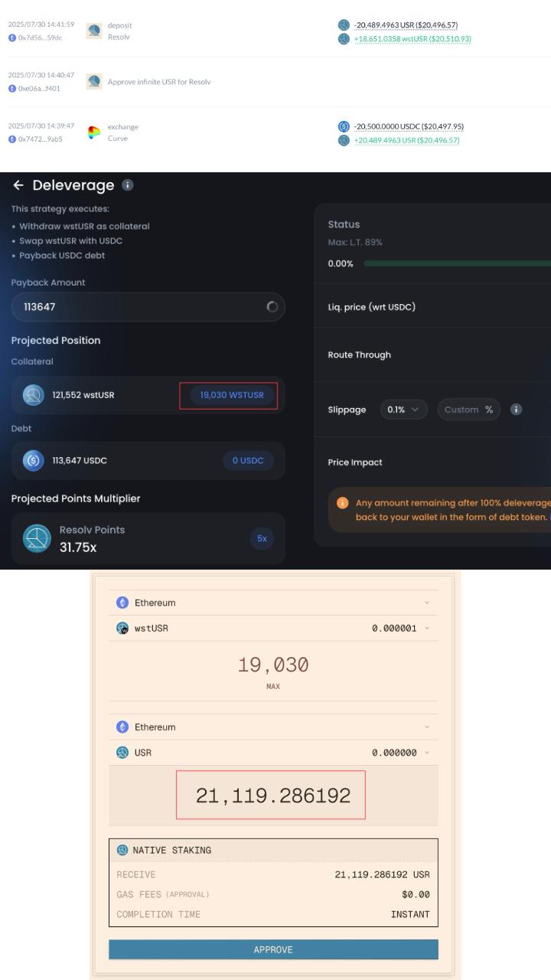Click the slippage info icon
551x980 pixels.
[517, 410]
